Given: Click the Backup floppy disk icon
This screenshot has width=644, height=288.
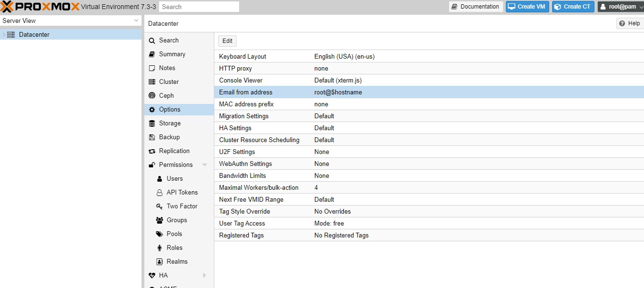Looking at the screenshot, I should [x=152, y=137].
